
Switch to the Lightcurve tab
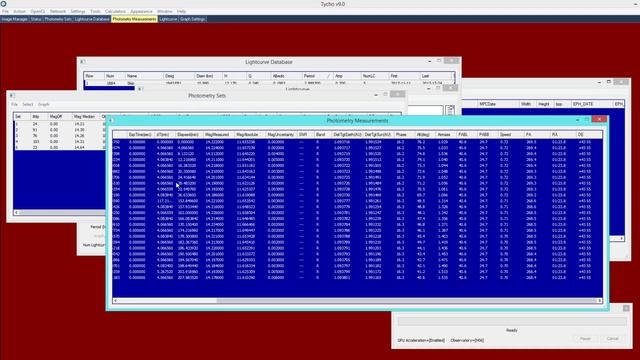coord(168,19)
